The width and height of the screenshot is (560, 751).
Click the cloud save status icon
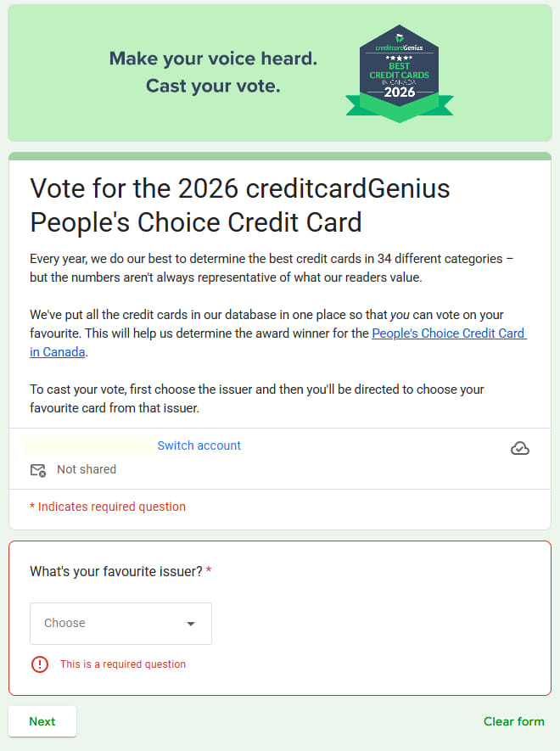520,447
